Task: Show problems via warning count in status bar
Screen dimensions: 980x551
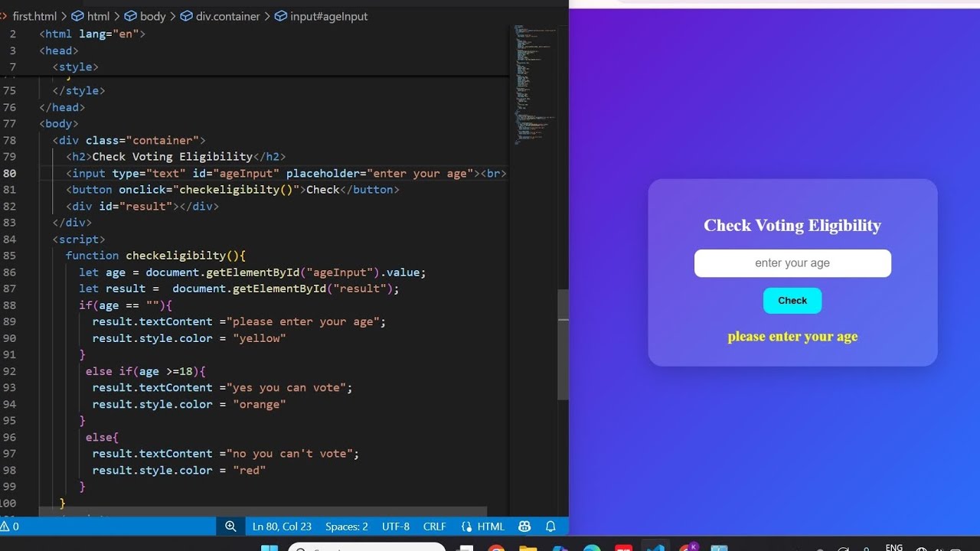Action: coord(10,527)
